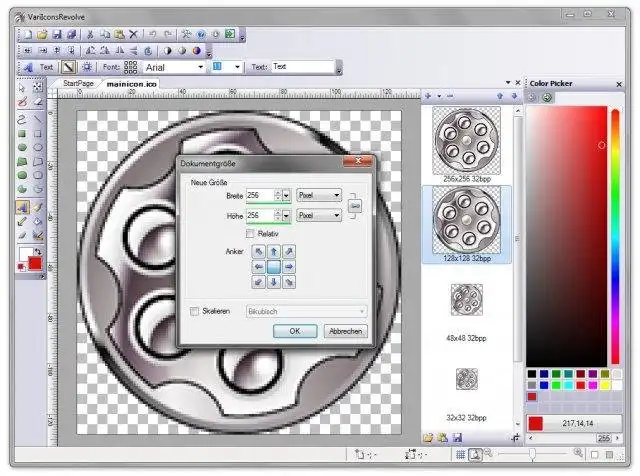Viewport: 640px width, 476px height.
Task: Click the Cut scissors icon
Action: point(90,35)
